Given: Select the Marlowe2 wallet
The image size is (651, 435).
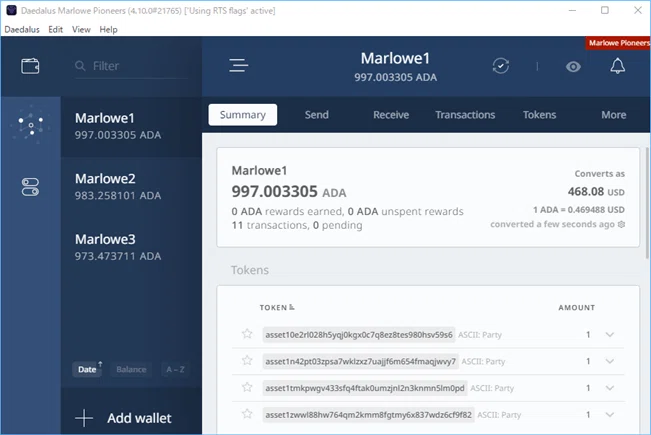Looking at the screenshot, I should pos(131,187).
